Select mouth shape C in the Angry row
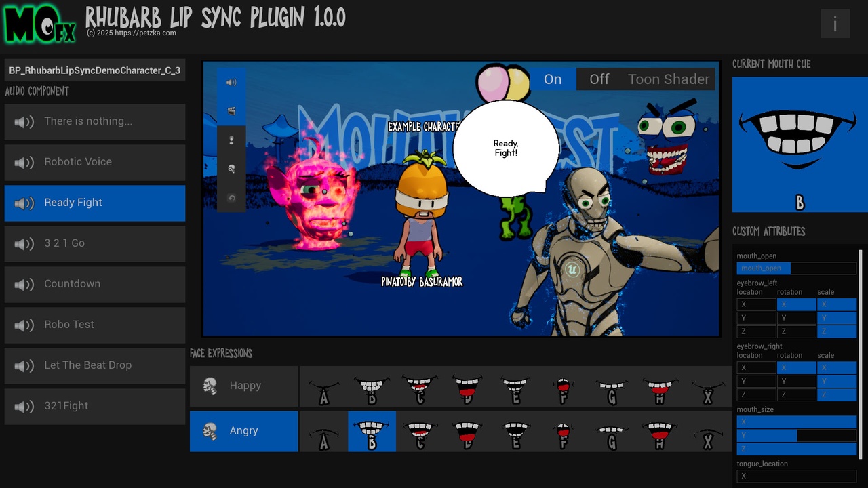868x488 pixels. point(420,431)
